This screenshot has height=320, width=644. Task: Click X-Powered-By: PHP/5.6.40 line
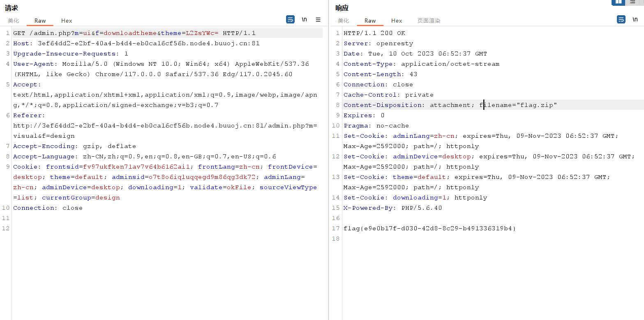(x=393, y=208)
